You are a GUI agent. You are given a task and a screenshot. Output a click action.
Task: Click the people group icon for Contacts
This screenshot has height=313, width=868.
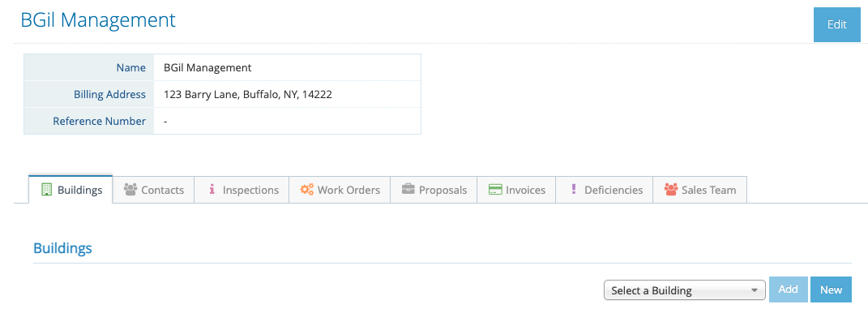tap(130, 190)
